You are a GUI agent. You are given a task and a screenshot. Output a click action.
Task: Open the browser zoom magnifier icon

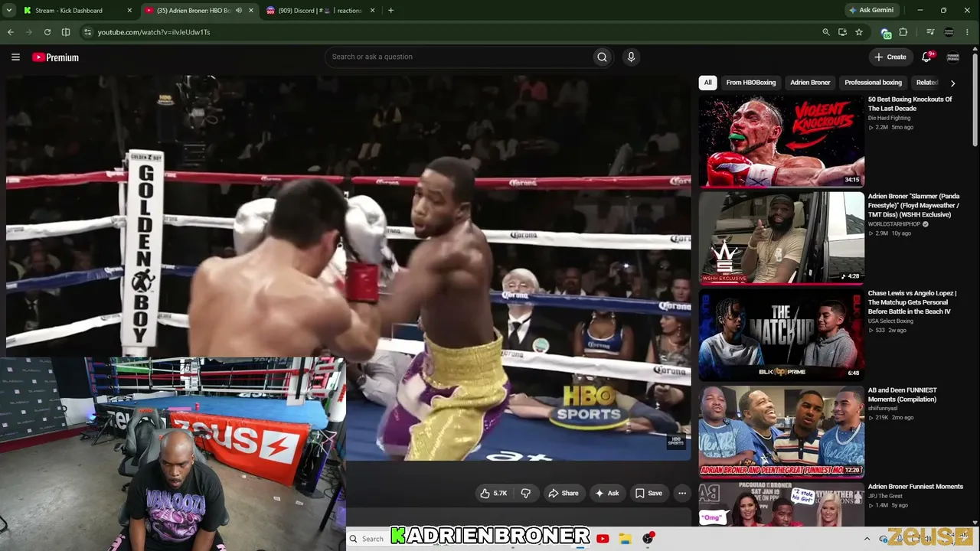click(x=825, y=32)
